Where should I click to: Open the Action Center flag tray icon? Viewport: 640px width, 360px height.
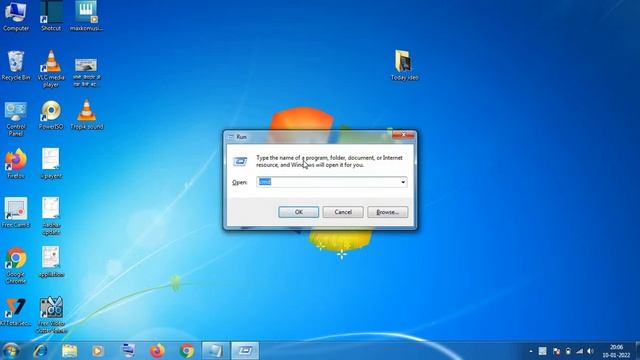point(556,351)
